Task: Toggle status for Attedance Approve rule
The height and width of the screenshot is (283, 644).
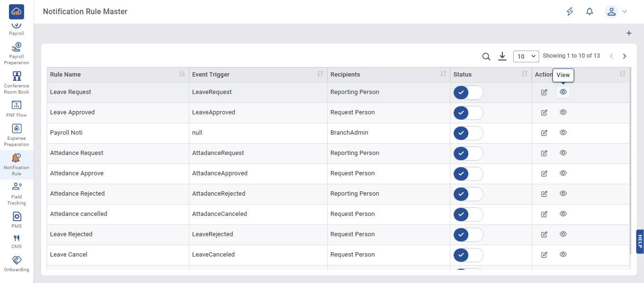Action: pyautogui.click(x=468, y=174)
